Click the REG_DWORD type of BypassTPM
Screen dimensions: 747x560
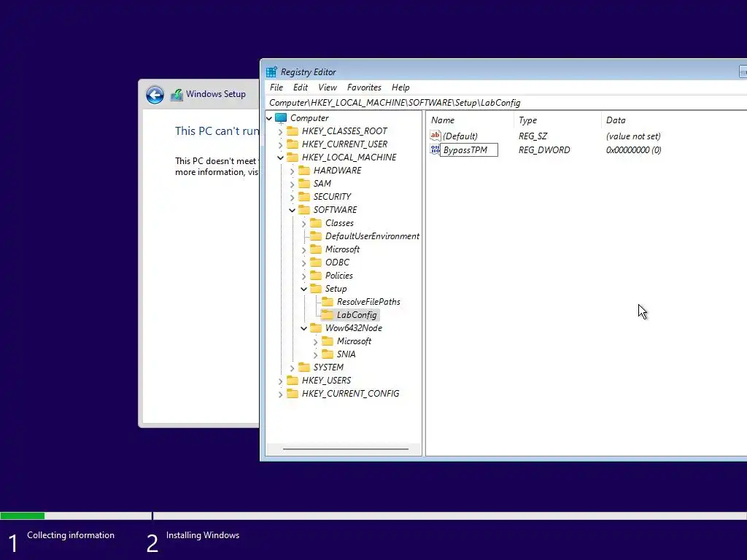point(544,150)
